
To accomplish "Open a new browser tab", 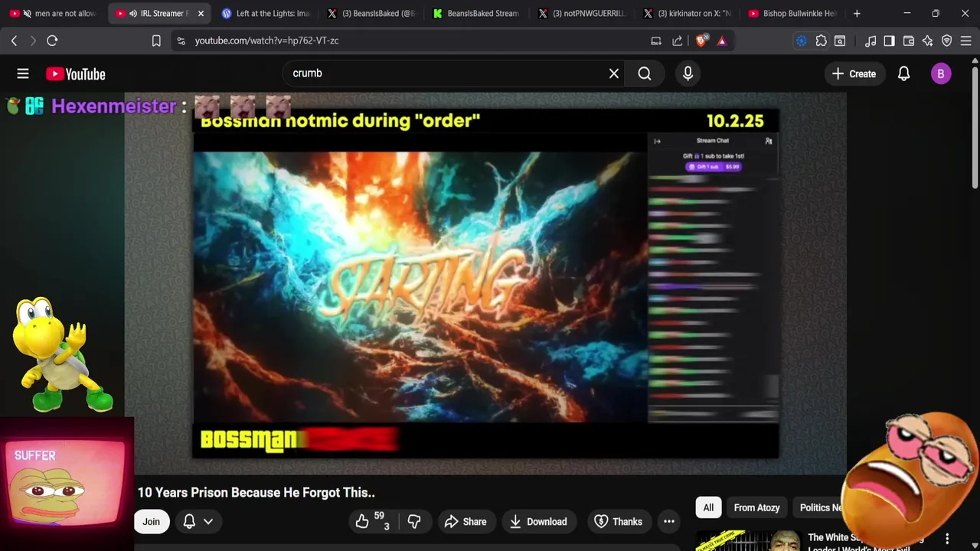I will click(857, 13).
